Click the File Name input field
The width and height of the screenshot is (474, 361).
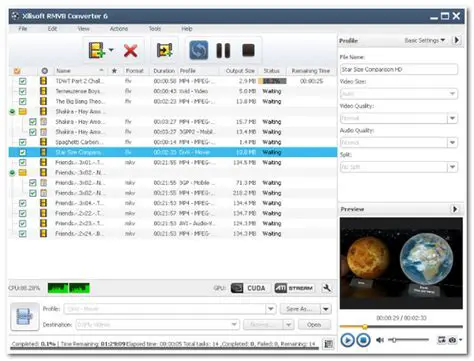[x=399, y=69]
